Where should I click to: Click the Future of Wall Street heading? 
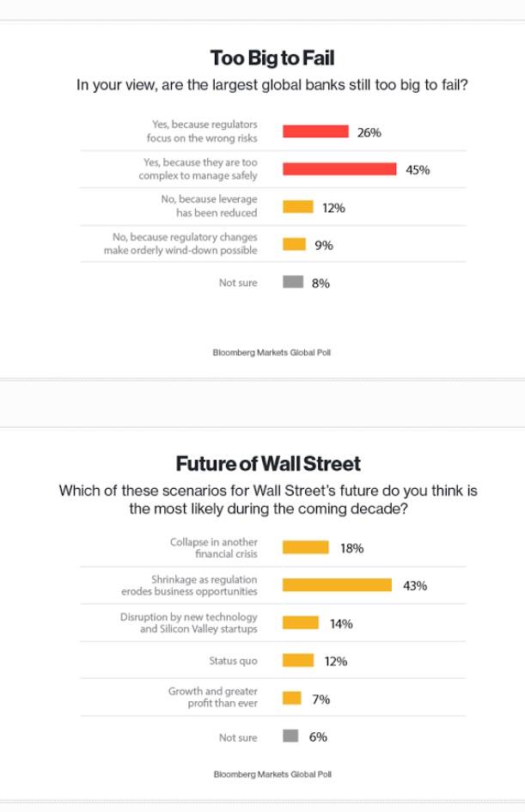268,464
